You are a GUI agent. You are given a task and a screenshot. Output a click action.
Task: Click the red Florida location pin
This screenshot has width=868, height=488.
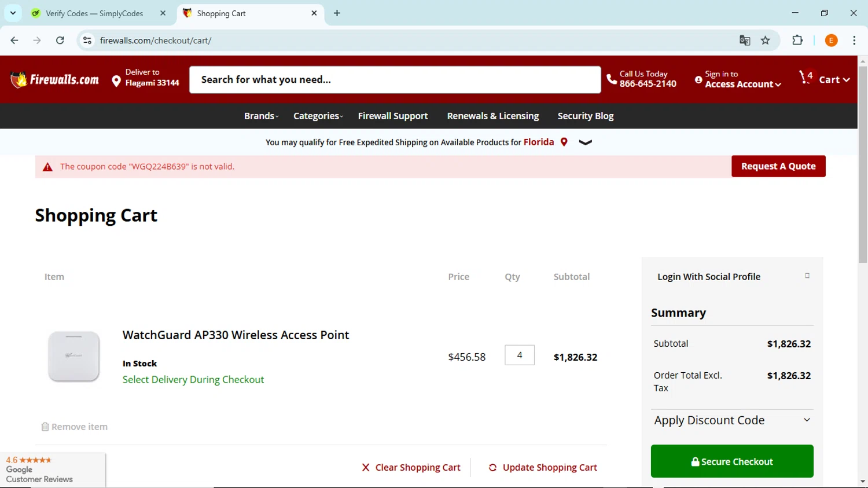coord(564,142)
